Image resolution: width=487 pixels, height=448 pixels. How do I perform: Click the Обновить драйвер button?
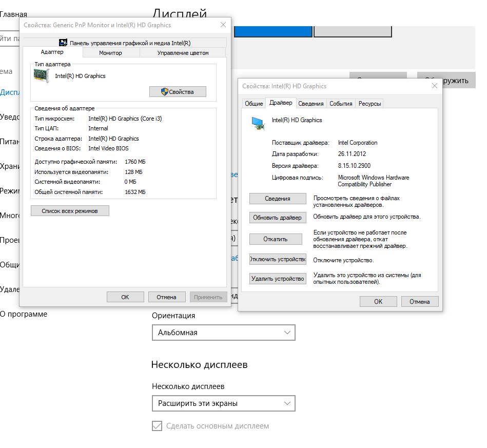[278, 218]
